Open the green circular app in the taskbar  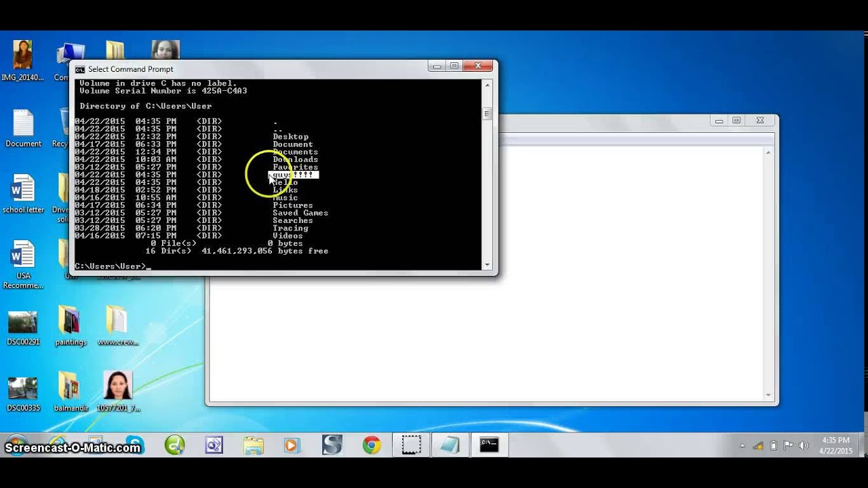[x=175, y=445]
